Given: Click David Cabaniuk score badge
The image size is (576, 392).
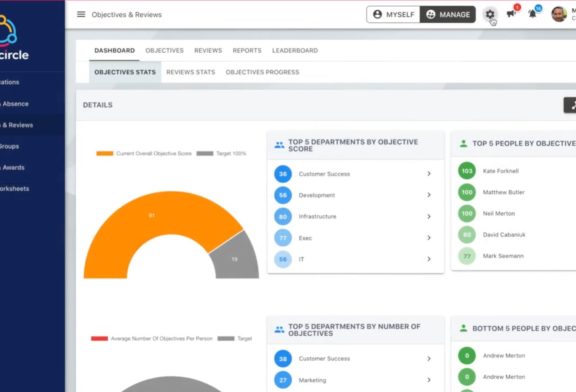Looking at the screenshot, I should (x=467, y=235).
